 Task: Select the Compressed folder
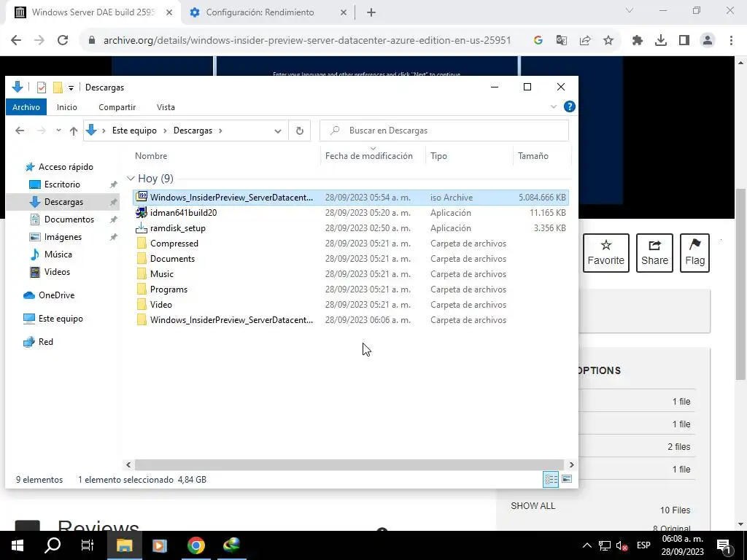(x=351, y=244)
